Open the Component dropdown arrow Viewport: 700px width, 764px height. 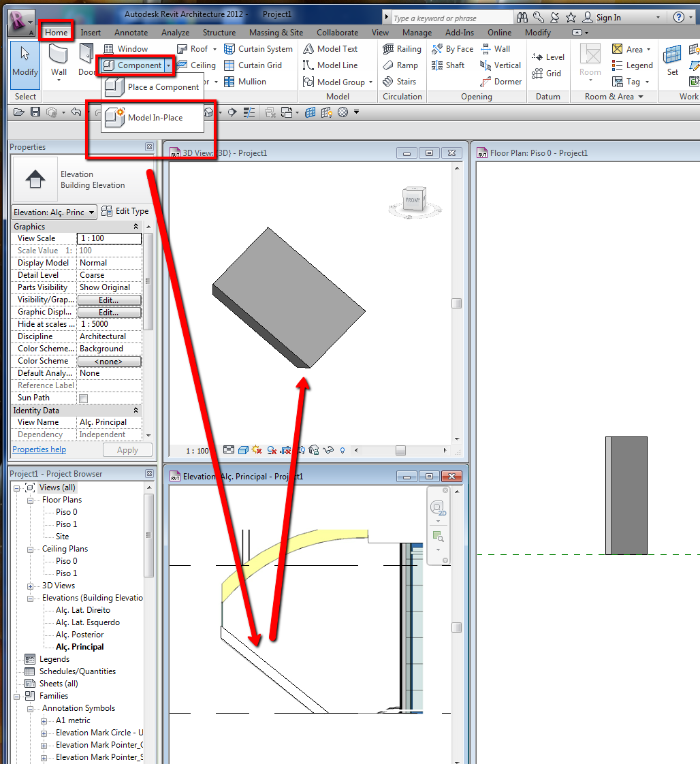point(169,65)
